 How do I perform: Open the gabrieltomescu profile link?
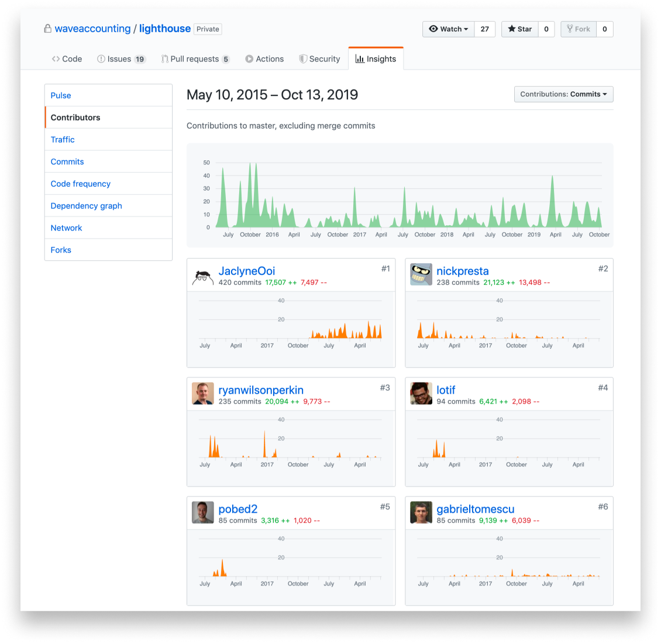coord(476,509)
